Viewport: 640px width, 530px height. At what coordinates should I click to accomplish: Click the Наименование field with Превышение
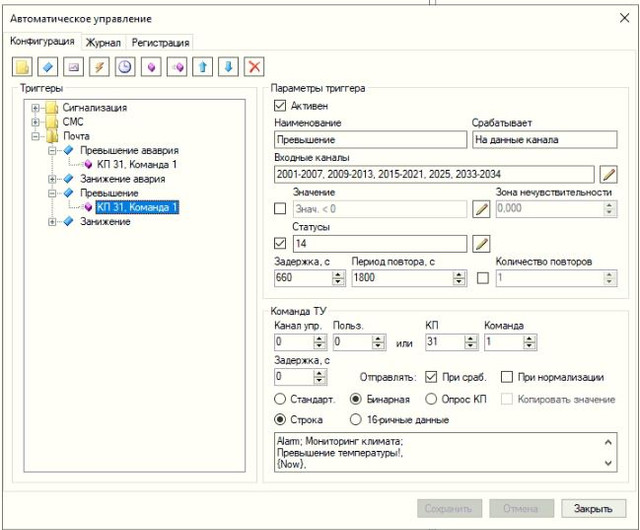pos(371,140)
